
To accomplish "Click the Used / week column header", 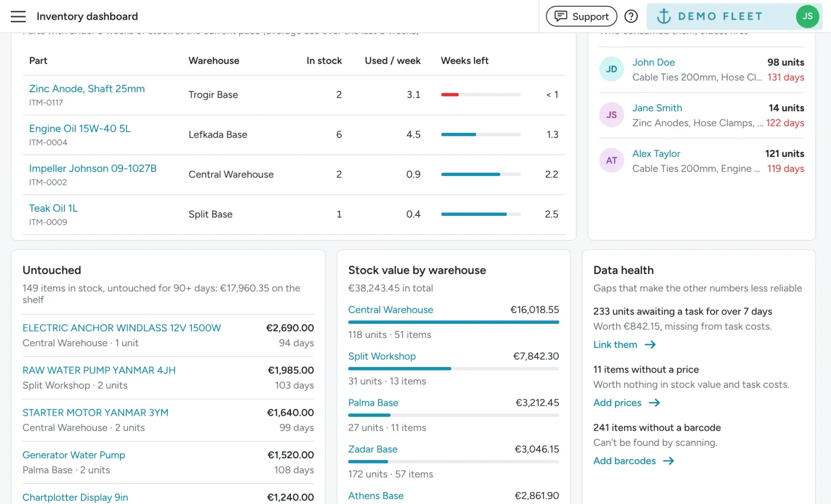I will [x=393, y=61].
